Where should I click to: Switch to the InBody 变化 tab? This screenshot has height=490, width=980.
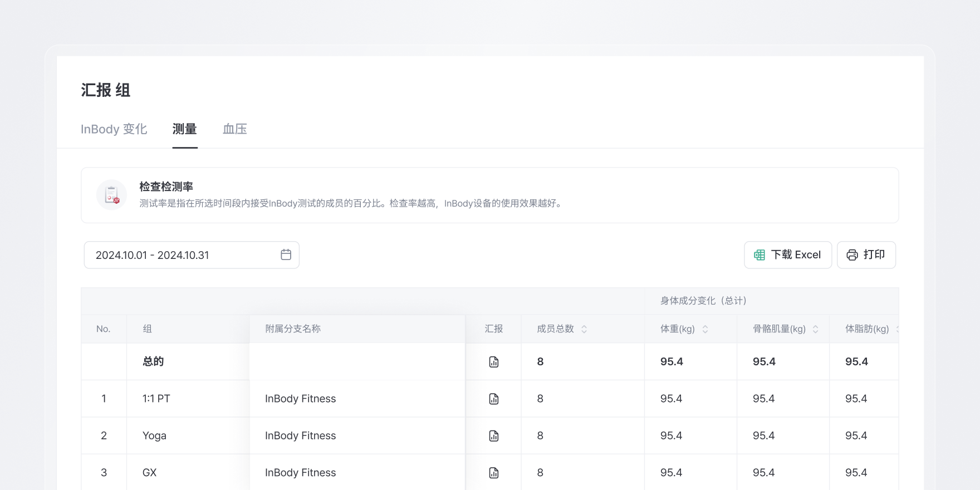point(114,129)
